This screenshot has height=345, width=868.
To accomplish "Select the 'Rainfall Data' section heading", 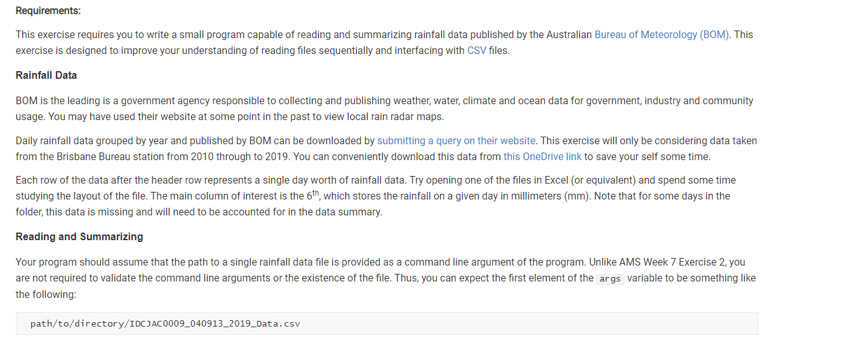I will coord(46,75).
